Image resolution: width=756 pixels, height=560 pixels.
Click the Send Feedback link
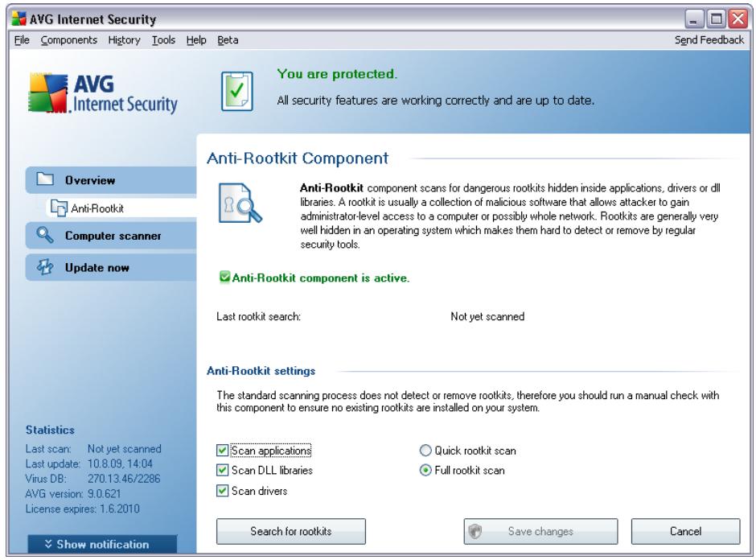coord(709,40)
